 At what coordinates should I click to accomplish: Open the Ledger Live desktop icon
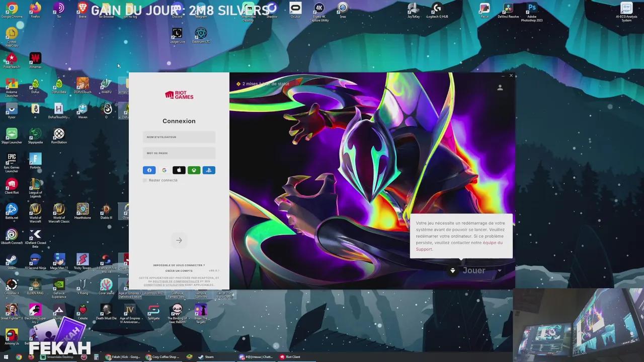pos(177,36)
